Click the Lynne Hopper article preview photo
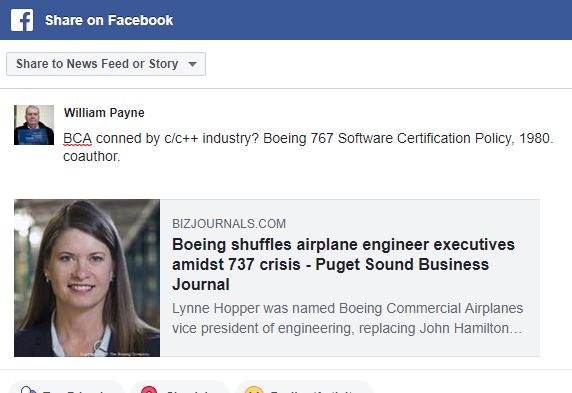The image size is (572, 393). coord(87,278)
